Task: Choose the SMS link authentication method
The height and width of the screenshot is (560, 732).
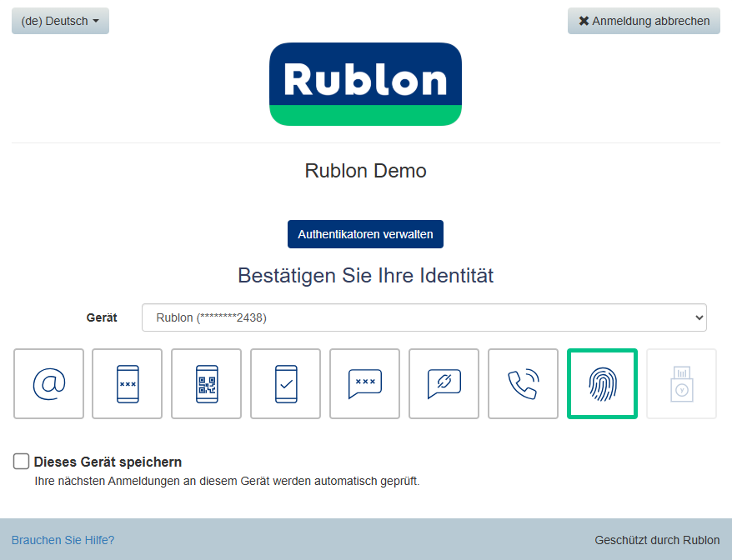Action: click(x=444, y=383)
